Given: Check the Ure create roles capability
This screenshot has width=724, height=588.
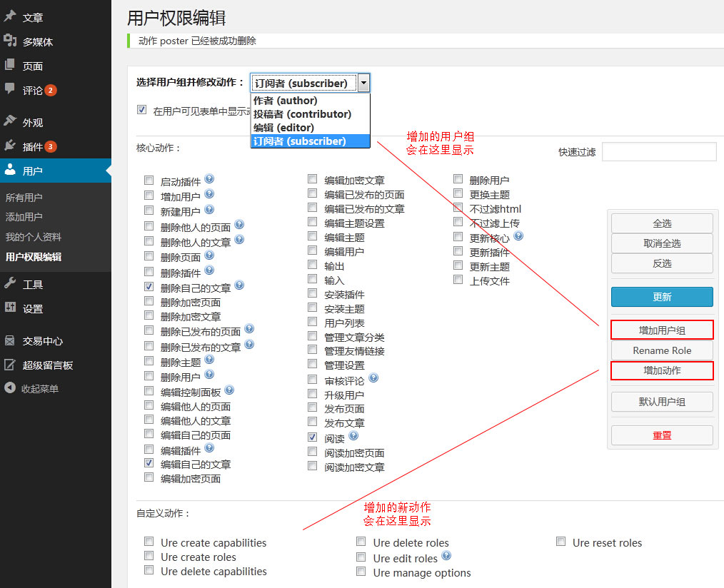Looking at the screenshot, I should (149, 557).
